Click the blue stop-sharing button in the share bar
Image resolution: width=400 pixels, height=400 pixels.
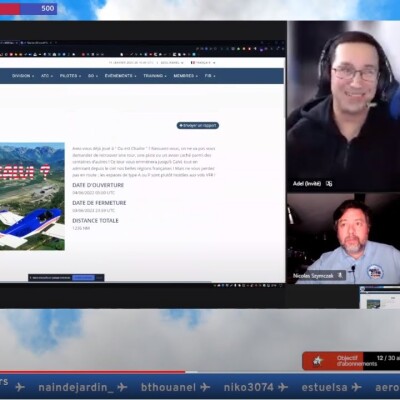(83, 278)
